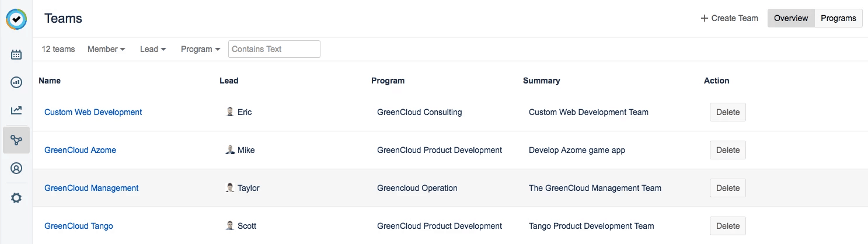Select the teams network icon in sidebar
Image resolution: width=868 pixels, height=244 pixels.
click(x=16, y=140)
